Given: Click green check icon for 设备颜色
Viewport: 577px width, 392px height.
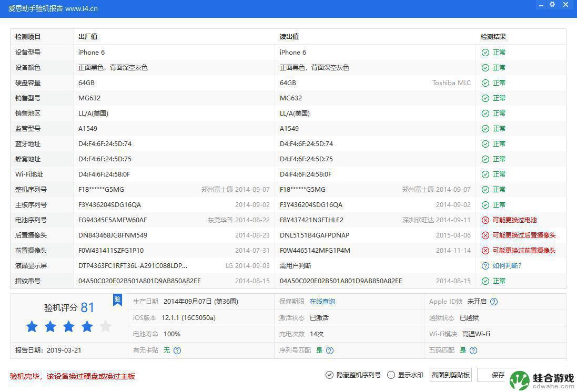Looking at the screenshot, I should click(x=485, y=68).
